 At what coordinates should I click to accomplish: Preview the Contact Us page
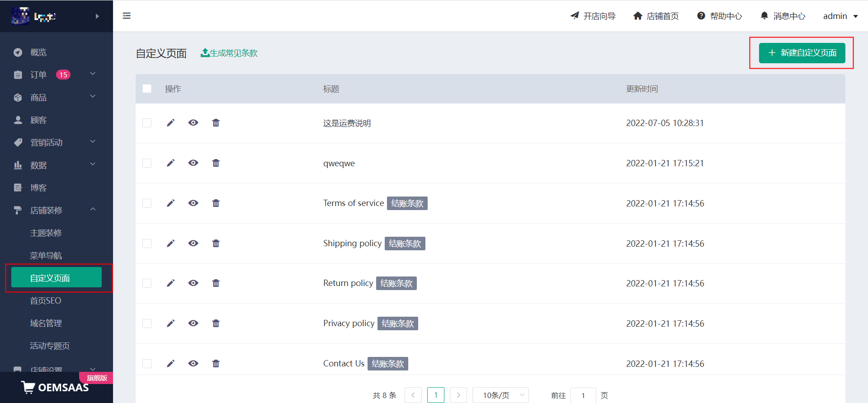[193, 364]
